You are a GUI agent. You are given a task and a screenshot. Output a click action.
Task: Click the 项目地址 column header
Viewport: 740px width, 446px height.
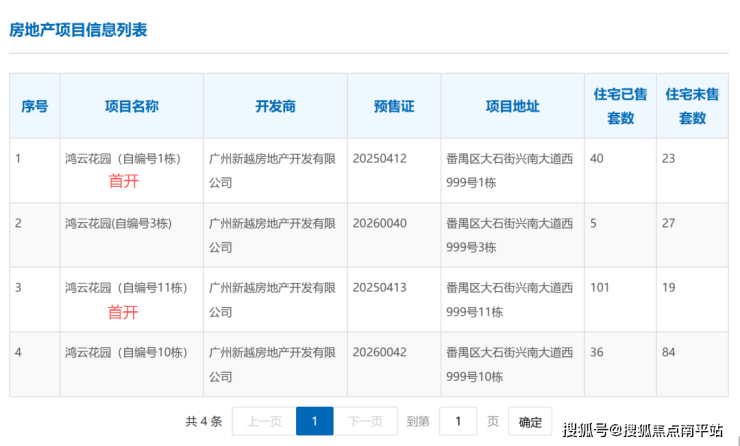(512, 106)
